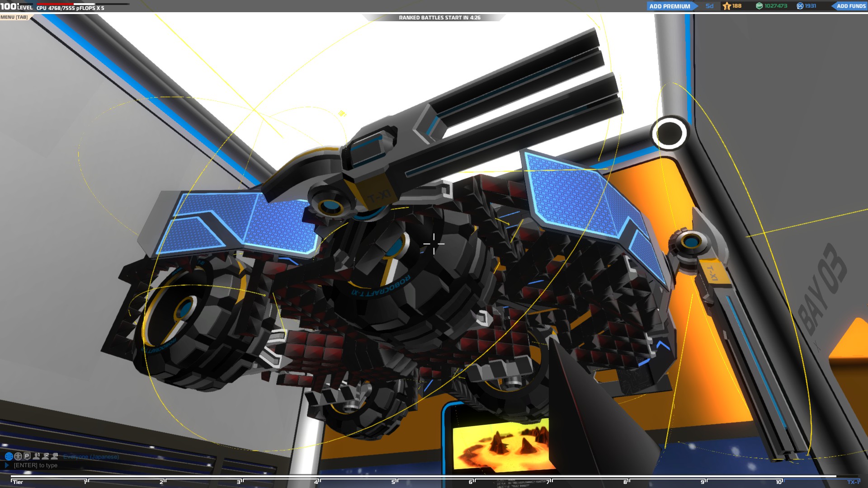Click the Everyone (Japanese) channel label
Image resolution: width=868 pixels, height=488 pixels.
coord(91,457)
